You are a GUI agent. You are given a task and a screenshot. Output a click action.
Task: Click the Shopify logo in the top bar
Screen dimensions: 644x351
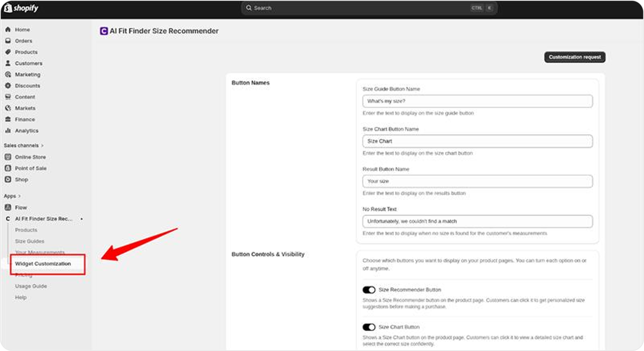pyautogui.click(x=21, y=8)
